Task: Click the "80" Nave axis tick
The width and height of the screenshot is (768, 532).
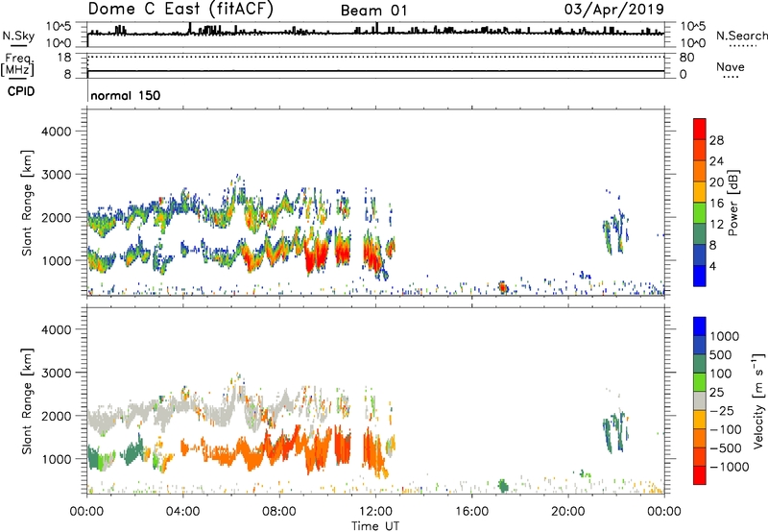Action: (686, 58)
